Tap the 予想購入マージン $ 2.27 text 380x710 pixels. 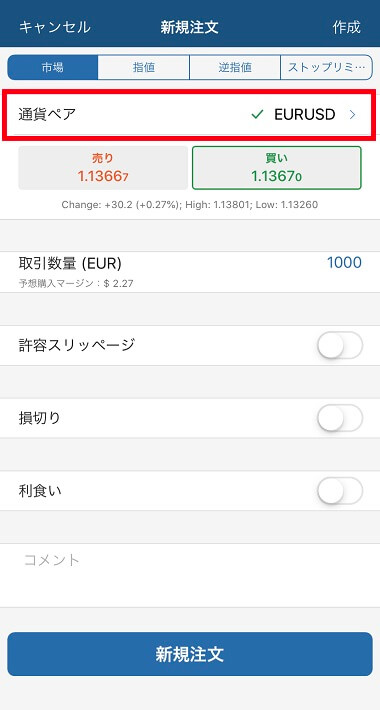tap(76, 284)
